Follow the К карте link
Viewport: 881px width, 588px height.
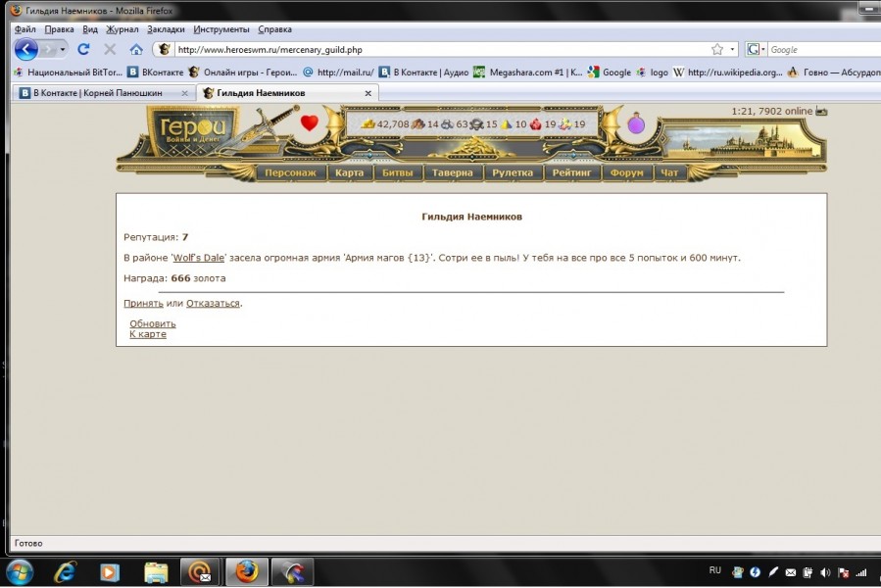point(148,334)
